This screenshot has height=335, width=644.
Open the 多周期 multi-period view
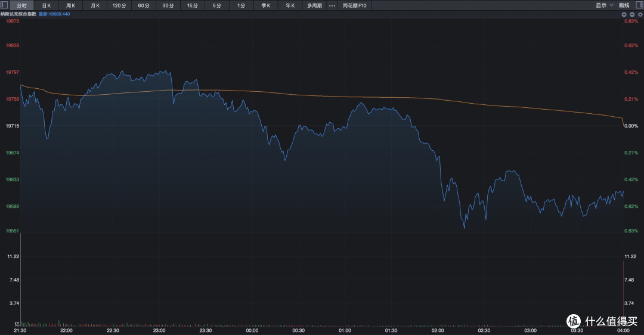tap(315, 5)
